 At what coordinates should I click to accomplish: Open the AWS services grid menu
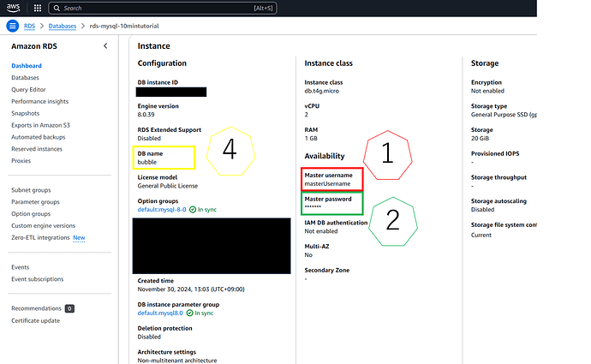(38, 8)
